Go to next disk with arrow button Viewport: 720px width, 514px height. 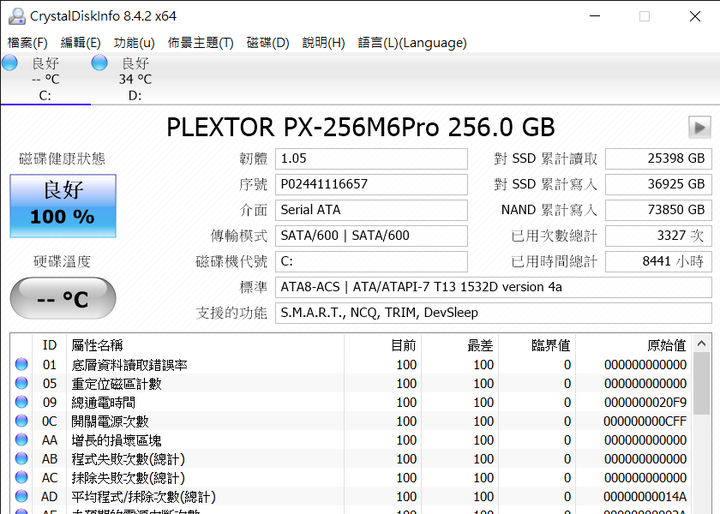(x=699, y=127)
